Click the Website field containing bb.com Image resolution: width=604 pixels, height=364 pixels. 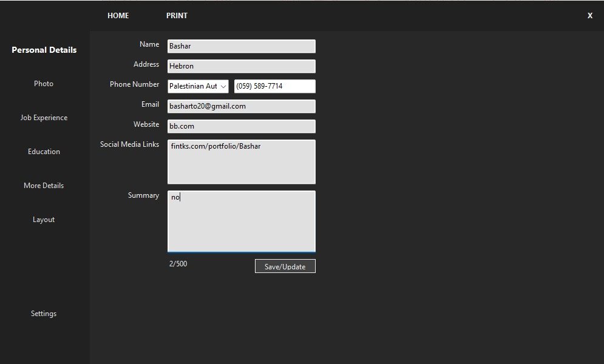coord(241,126)
